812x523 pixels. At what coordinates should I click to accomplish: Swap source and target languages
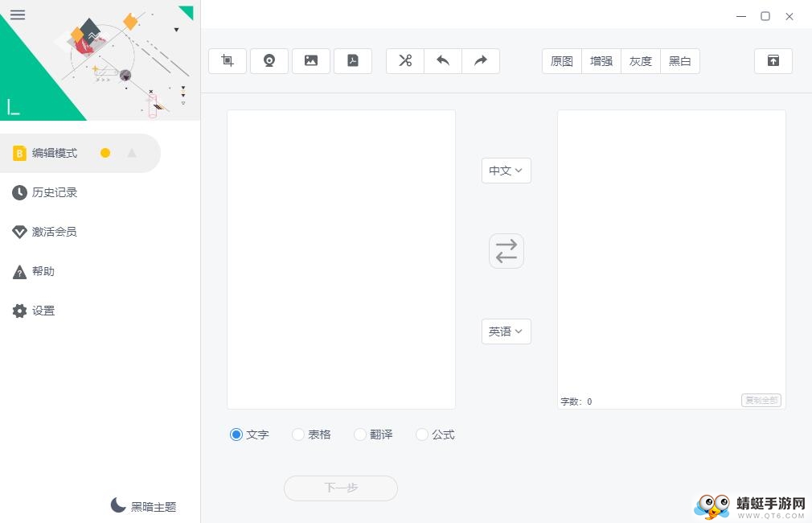(506, 251)
